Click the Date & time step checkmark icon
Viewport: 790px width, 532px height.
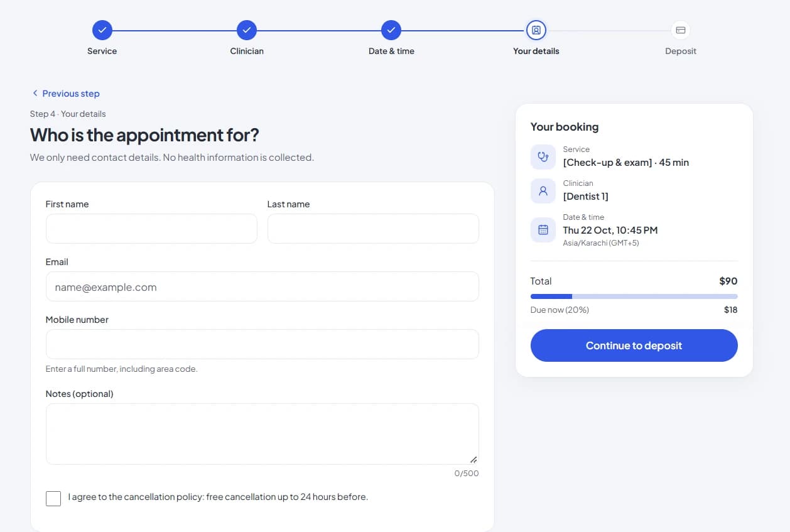(x=391, y=30)
